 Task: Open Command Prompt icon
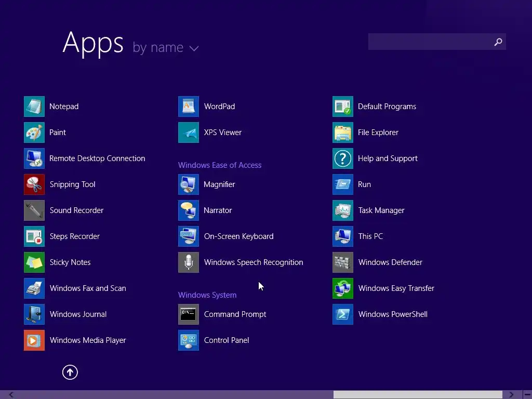[189, 314]
